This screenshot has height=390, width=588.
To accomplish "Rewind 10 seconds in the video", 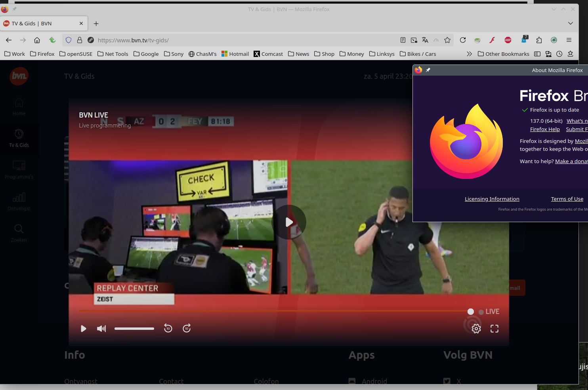I will click(x=168, y=328).
